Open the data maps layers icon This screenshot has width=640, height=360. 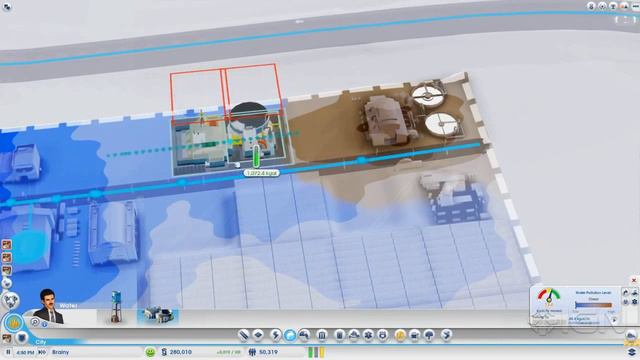tap(632, 351)
